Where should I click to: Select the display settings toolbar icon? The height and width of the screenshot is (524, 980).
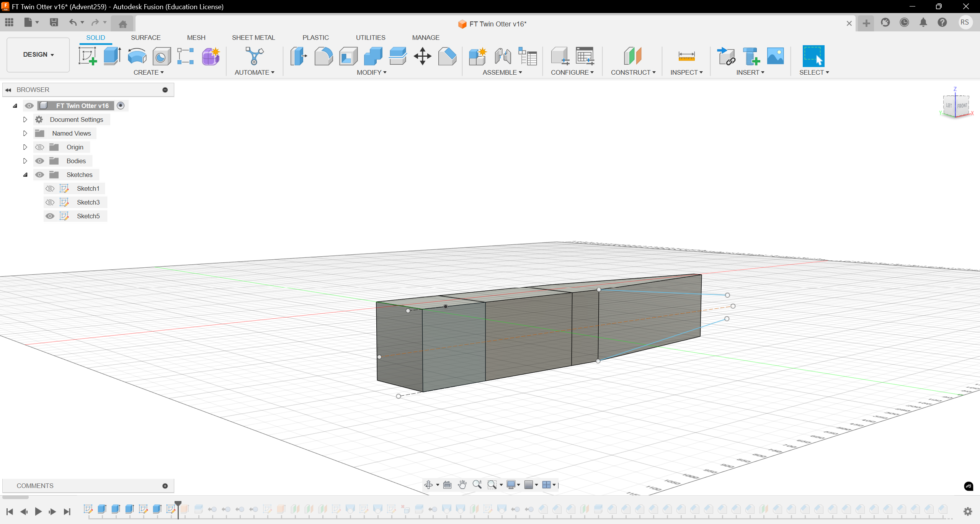click(514, 485)
